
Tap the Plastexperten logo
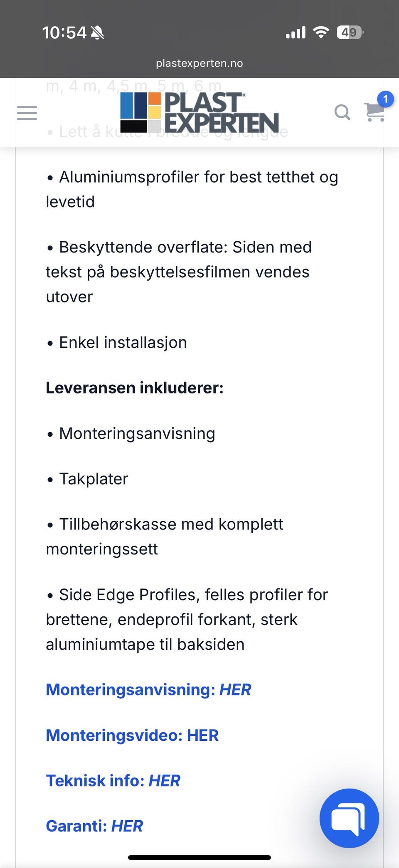click(x=199, y=112)
